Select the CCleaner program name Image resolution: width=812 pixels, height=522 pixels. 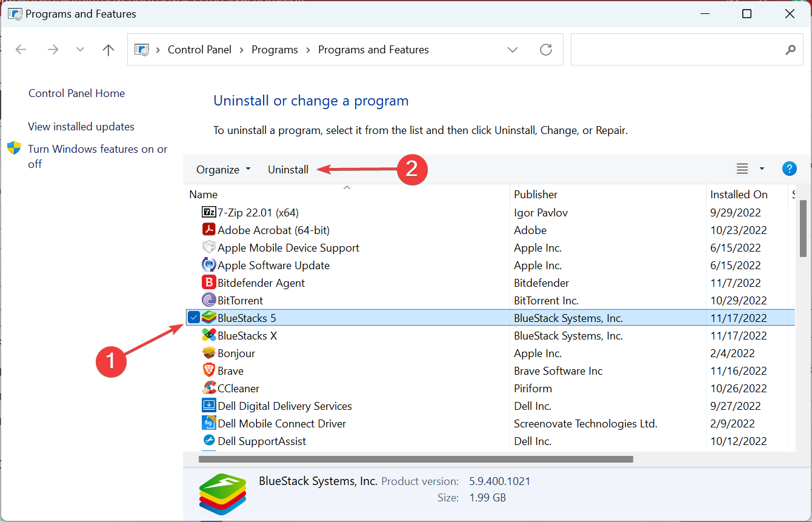tap(239, 388)
